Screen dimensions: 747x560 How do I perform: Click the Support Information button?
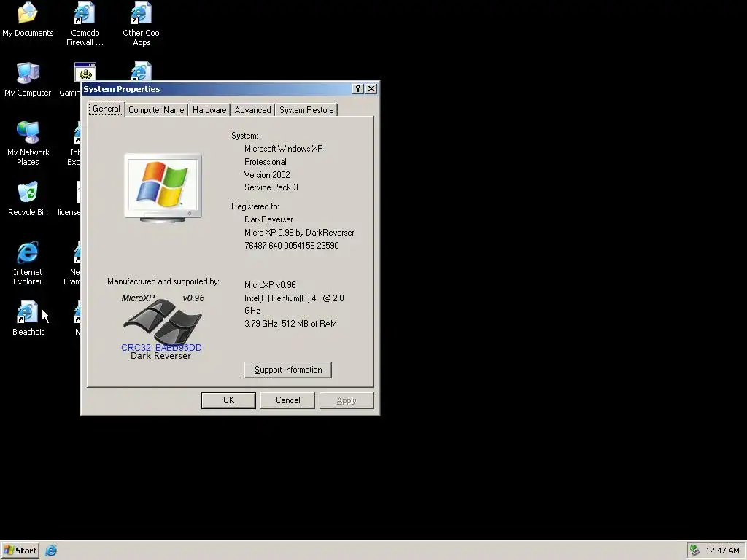pos(287,370)
